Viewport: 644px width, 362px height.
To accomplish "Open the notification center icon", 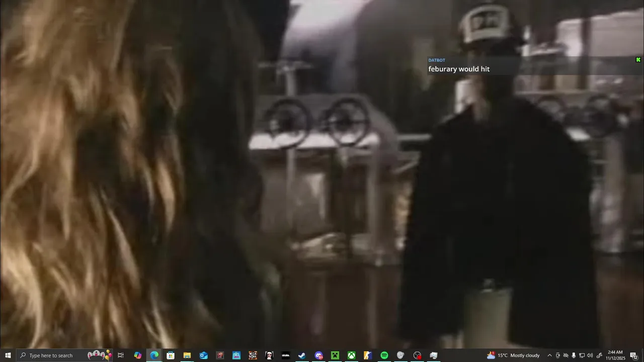I will pyautogui.click(x=633, y=355).
